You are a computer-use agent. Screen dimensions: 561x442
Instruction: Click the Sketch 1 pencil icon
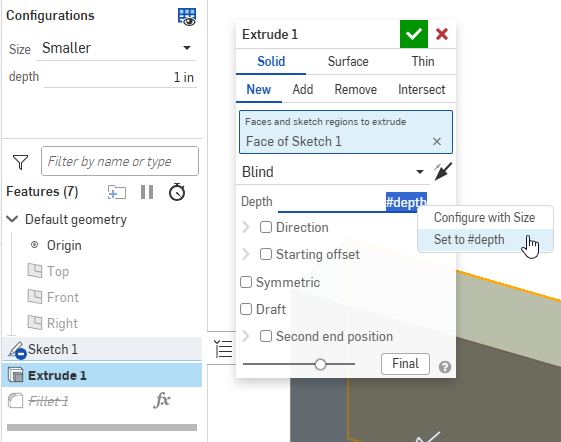(x=16, y=349)
